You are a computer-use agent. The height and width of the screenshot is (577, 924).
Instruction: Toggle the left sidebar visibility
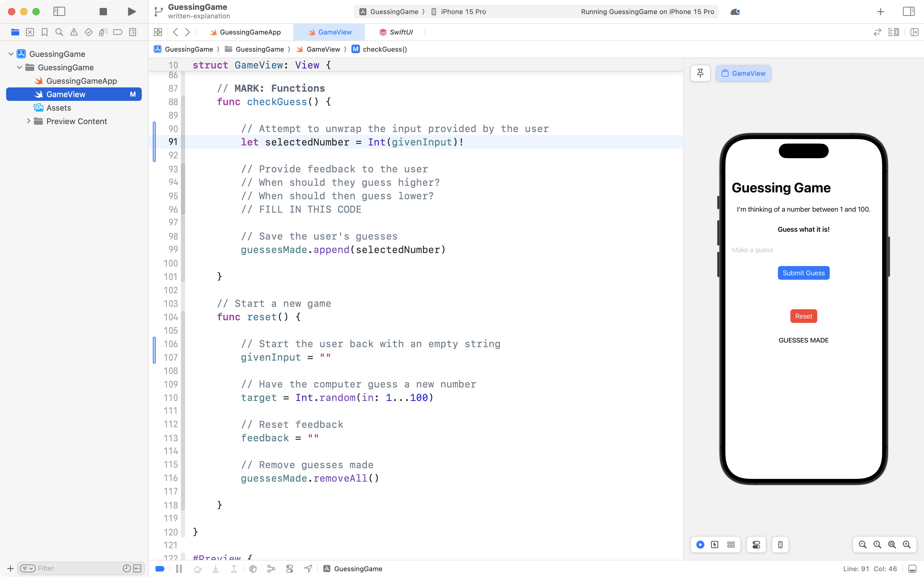[60, 11]
